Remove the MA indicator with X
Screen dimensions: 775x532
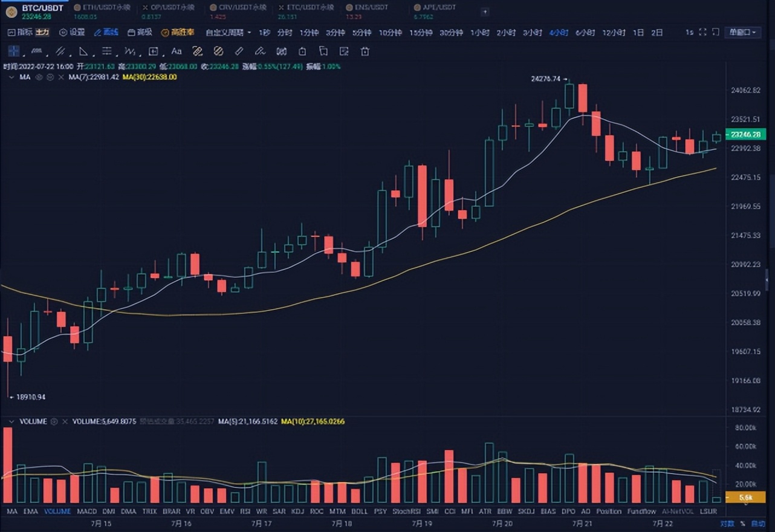60,77
